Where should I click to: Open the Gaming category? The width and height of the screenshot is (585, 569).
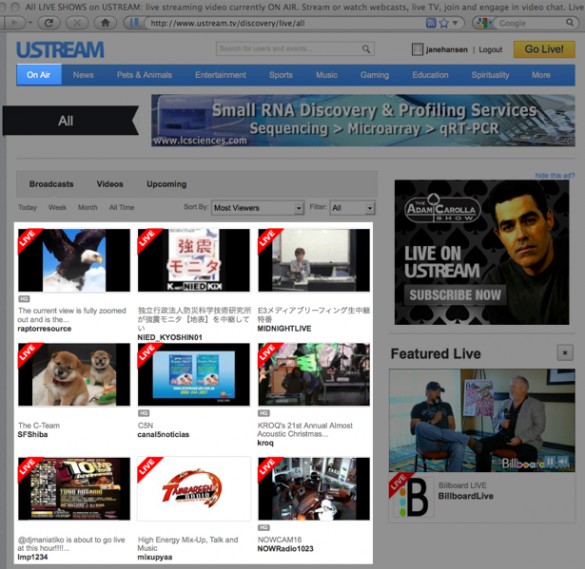(x=375, y=75)
